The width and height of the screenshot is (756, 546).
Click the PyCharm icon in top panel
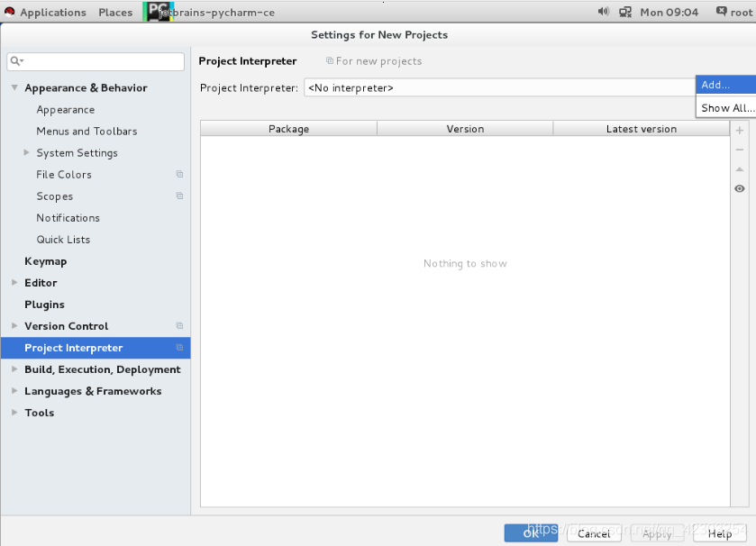coord(159,11)
